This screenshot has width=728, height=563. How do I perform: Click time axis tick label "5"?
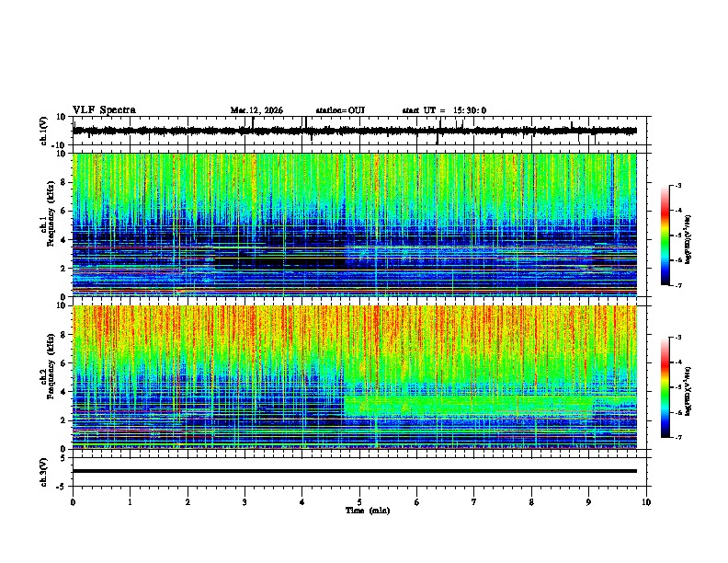click(x=359, y=502)
